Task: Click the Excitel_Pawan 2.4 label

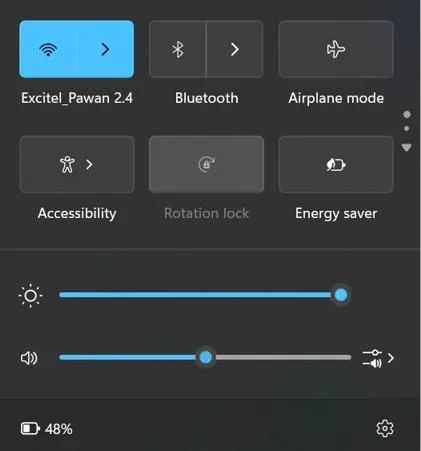Action: (x=77, y=98)
